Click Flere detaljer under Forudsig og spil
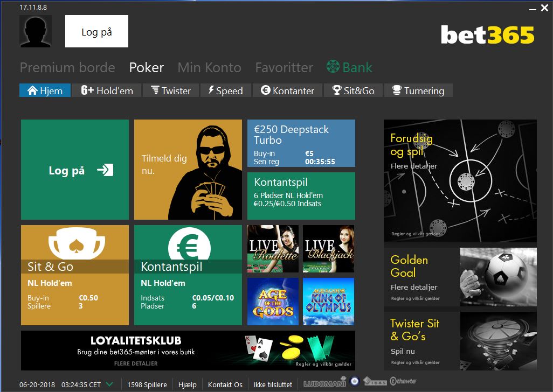The image size is (553, 392). coord(414,166)
